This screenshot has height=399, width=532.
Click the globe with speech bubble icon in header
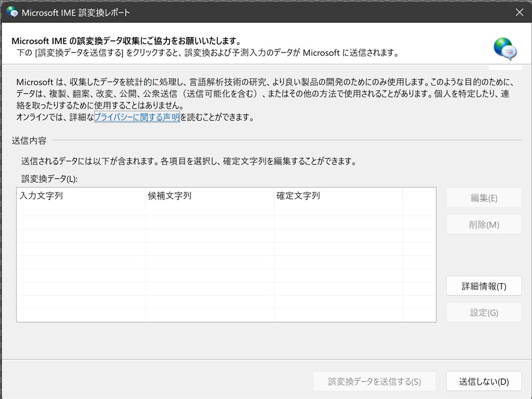click(505, 49)
